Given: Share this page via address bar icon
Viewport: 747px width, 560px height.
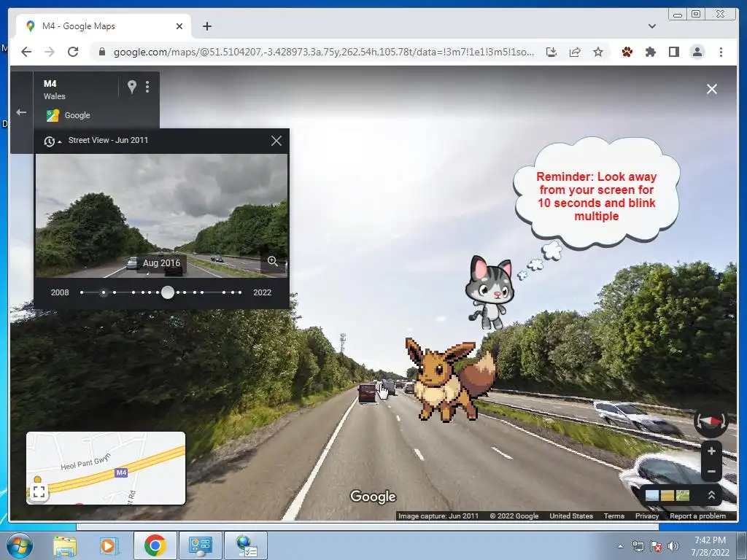Looking at the screenshot, I should pyautogui.click(x=575, y=52).
